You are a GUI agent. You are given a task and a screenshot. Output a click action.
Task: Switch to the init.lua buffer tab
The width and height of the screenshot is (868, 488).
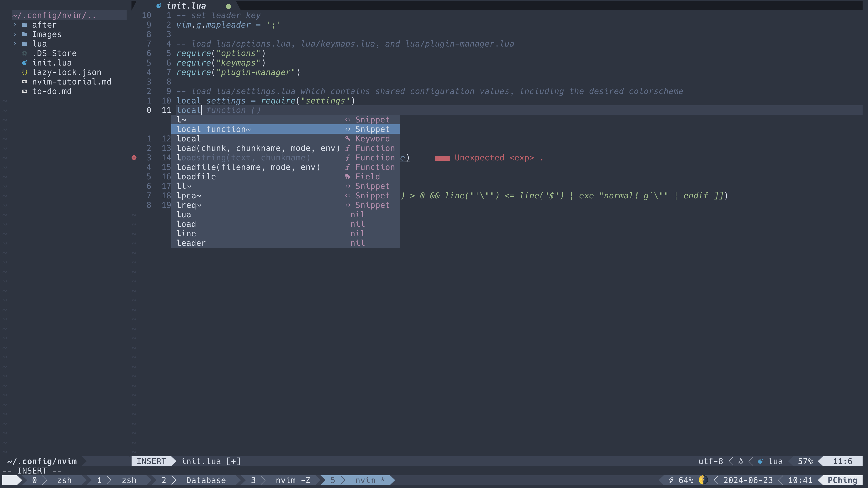click(x=186, y=6)
